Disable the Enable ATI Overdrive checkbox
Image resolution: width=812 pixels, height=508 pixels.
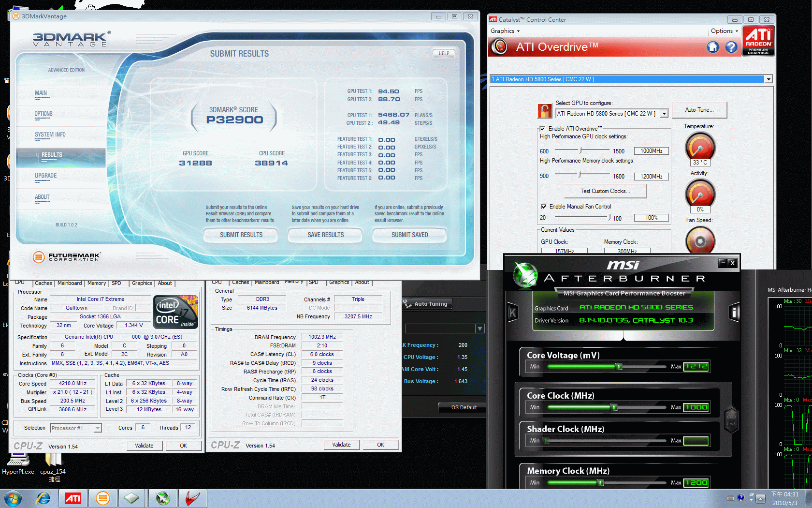[543, 129]
